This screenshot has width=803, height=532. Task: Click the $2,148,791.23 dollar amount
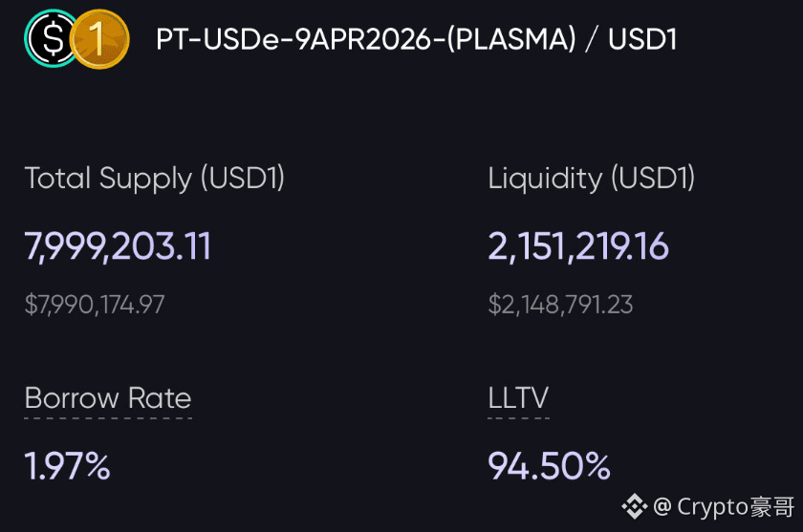coord(560,306)
